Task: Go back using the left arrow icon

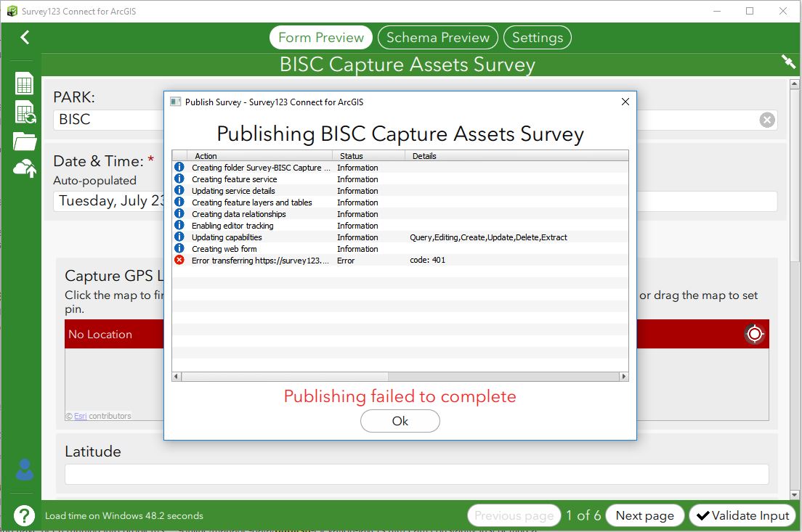Action: pyautogui.click(x=25, y=37)
